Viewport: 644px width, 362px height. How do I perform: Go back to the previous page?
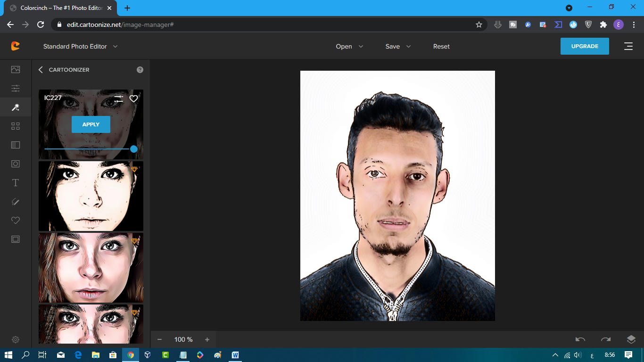point(10,25)
